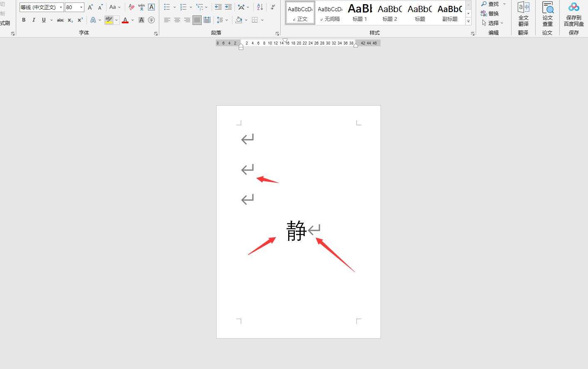The height and width of the screenshot is (369, 588).
Task: Click the 格式刷 format painter
Action: (x=5, y=23)
